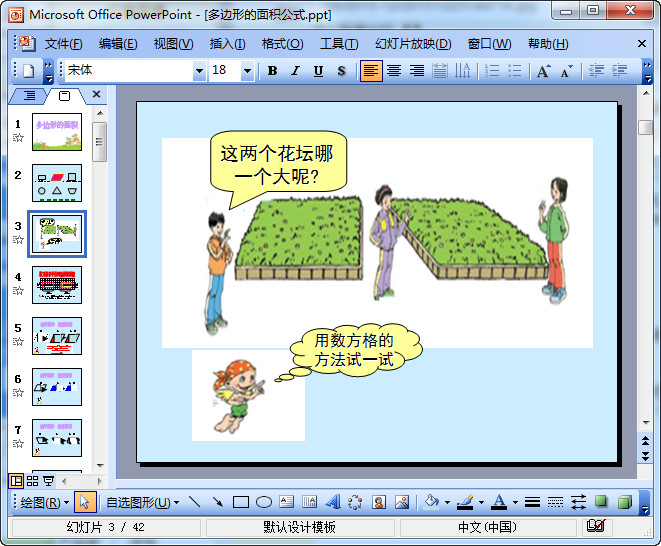661x546 pixels.
Task: Open the 绘图 drawing menu
Action: tap(44, 503)
